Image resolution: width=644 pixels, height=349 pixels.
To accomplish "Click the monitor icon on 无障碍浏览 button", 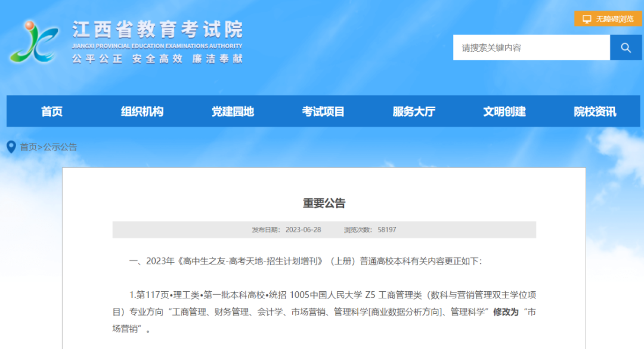I will click(x=587, y=18).
